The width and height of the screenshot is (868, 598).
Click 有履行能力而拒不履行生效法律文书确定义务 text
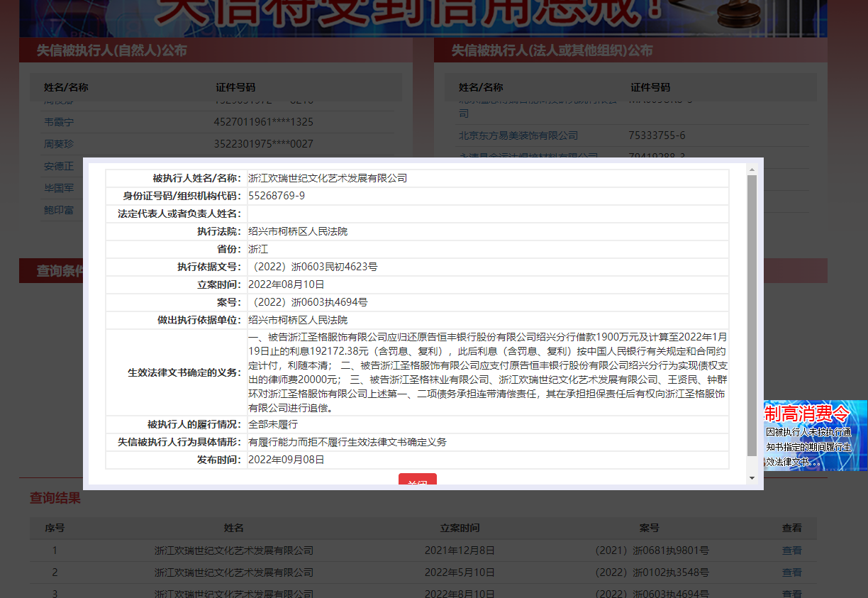pos(347,442)
